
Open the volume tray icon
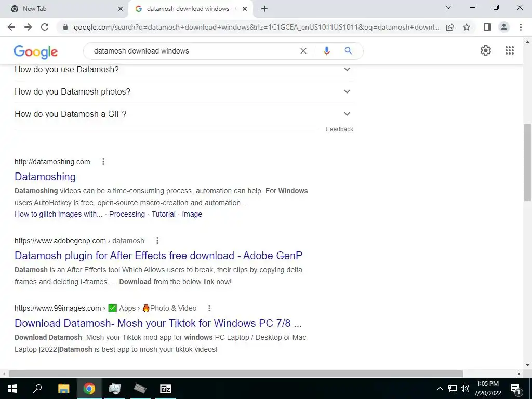tap(465, 389)
